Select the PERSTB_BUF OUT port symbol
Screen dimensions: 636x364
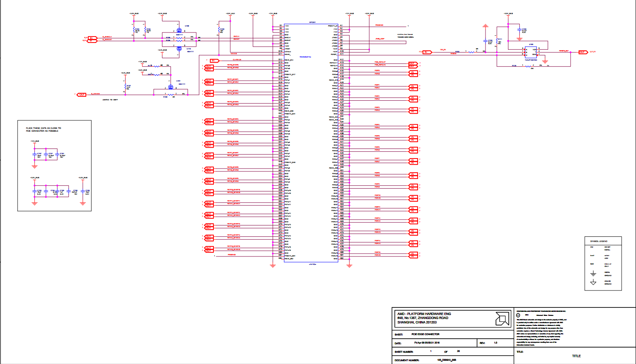pos(582,52)
